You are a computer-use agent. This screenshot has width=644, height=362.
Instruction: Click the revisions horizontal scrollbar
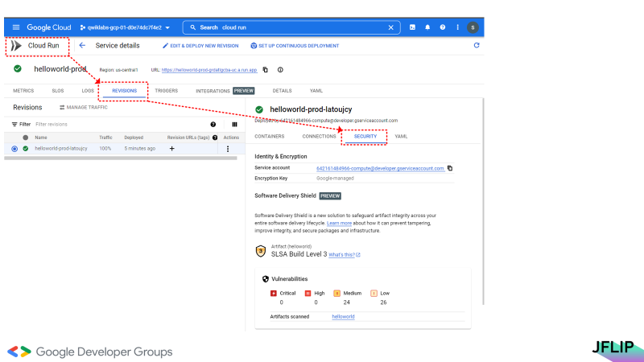point(120,158)
